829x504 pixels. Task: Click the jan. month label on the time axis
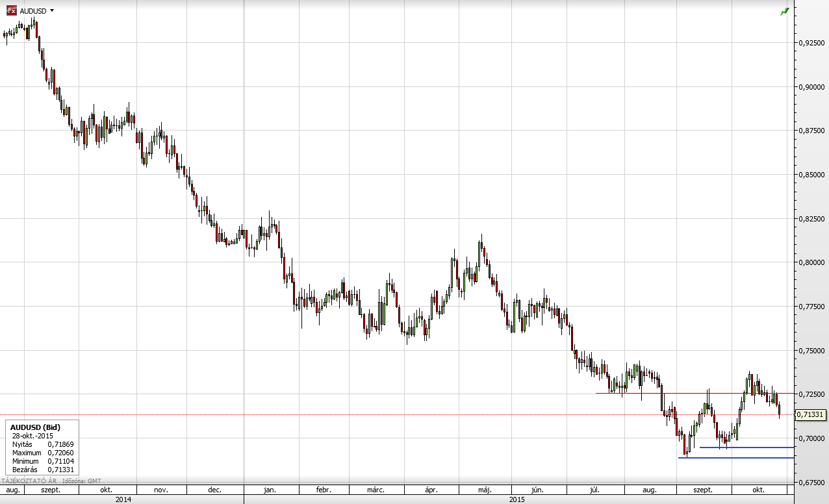coord(270,490)
